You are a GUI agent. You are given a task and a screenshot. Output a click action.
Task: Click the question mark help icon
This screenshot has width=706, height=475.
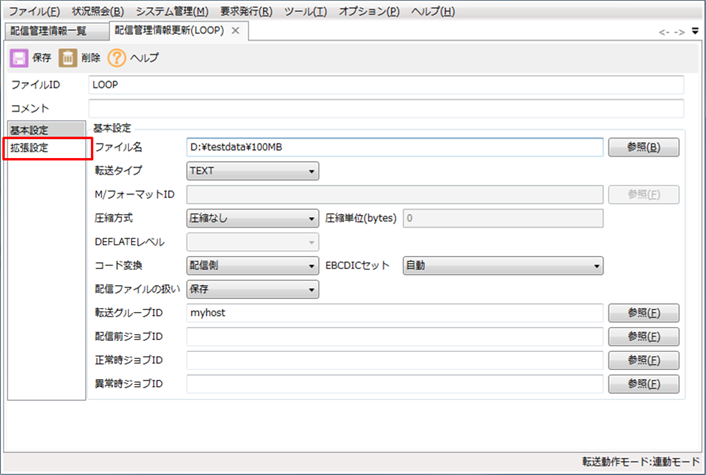tap(116, 58)
